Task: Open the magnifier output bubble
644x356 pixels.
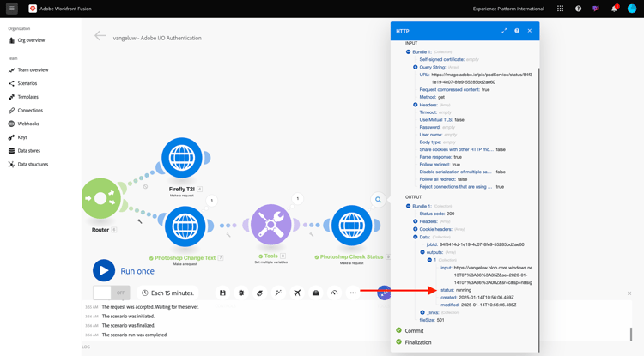Action: point(378,200)
